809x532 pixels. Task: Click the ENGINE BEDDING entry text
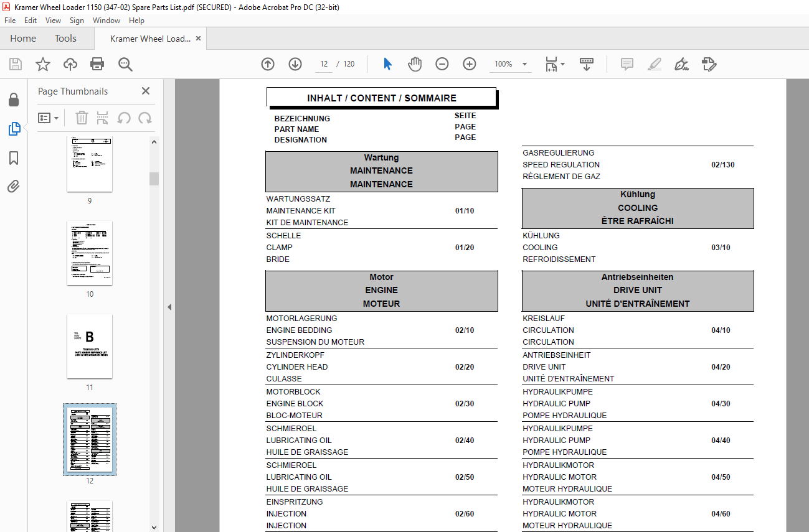pos(299,330)
